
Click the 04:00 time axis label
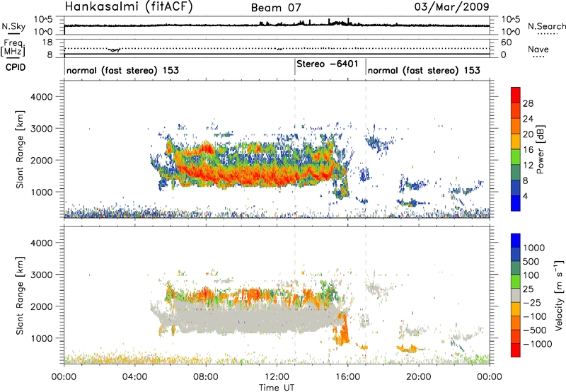point(135,377)
